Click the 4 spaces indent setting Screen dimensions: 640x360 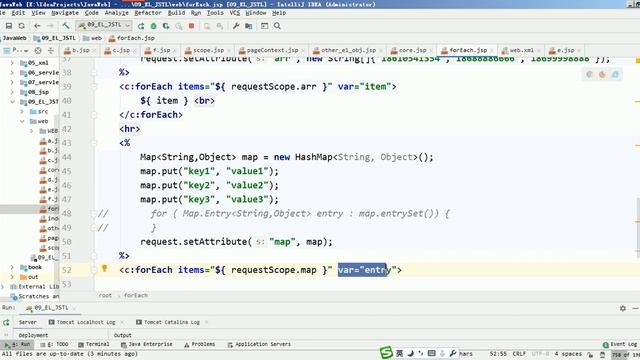click(x=569, y=354)
